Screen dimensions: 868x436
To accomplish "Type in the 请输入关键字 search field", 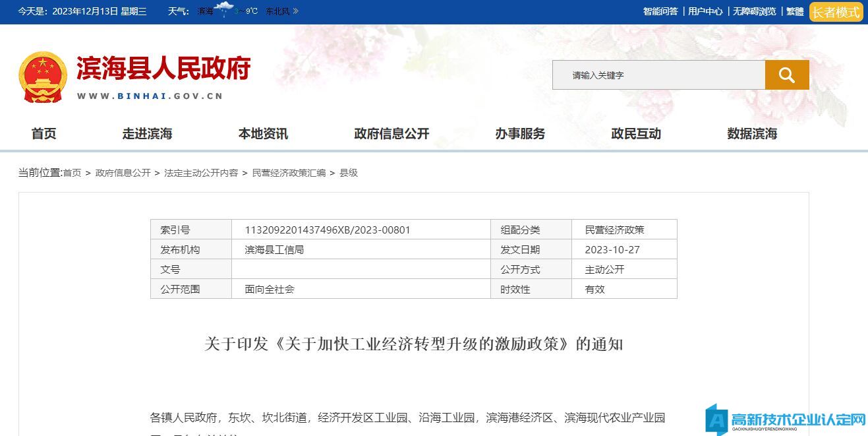I will point(659,75).
